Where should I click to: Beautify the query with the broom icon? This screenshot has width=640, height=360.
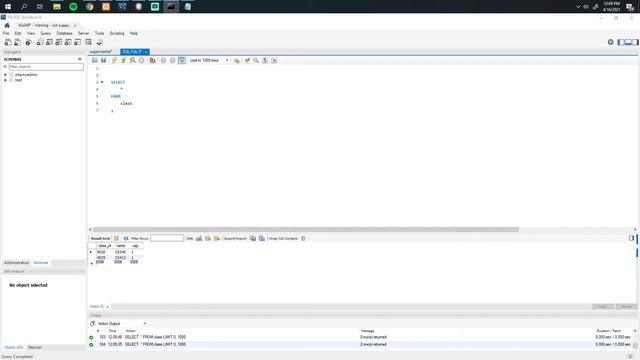pos(247,60)
